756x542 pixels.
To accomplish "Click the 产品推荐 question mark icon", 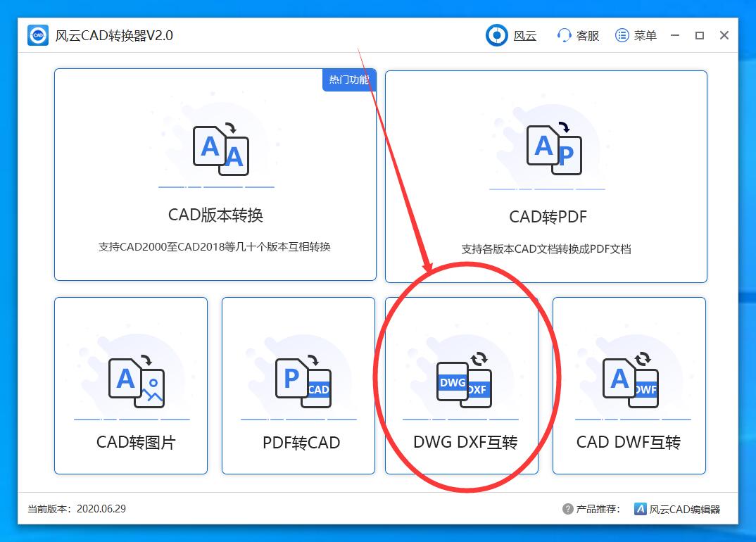I will [x=567, y=509].
